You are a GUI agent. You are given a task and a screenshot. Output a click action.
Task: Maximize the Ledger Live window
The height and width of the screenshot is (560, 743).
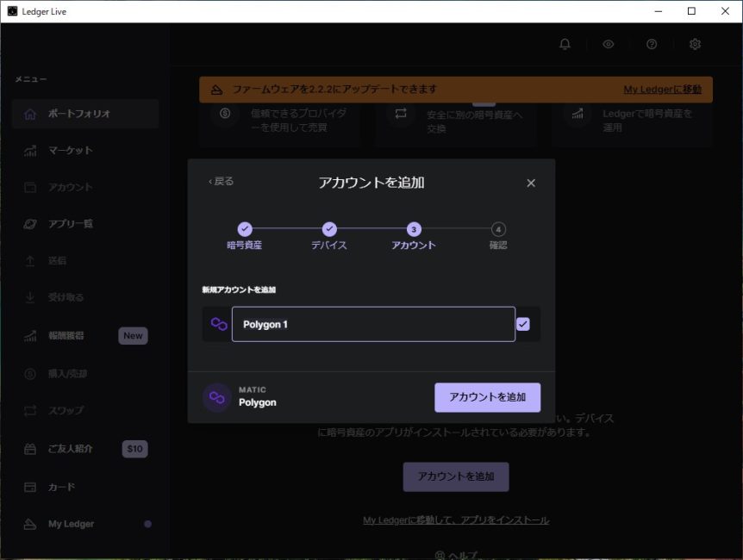(x=691, y=11)
